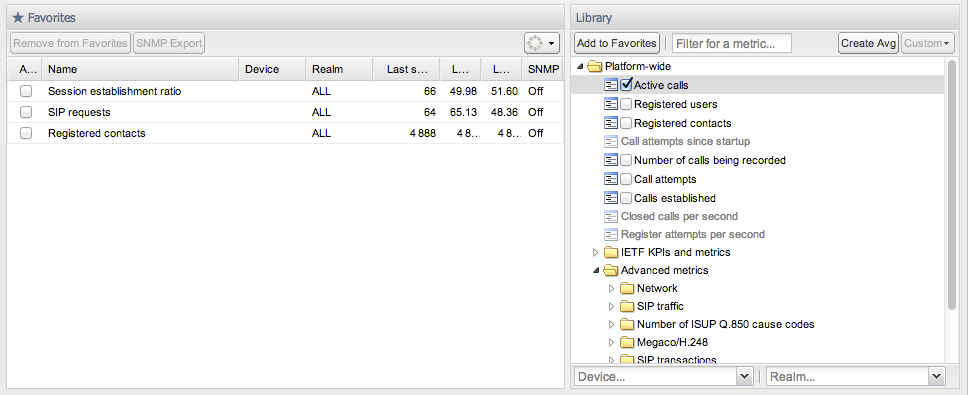Uncheck the Active calls checkbox
The width and height of the screenshot is (968, 395).
[626, 85]
